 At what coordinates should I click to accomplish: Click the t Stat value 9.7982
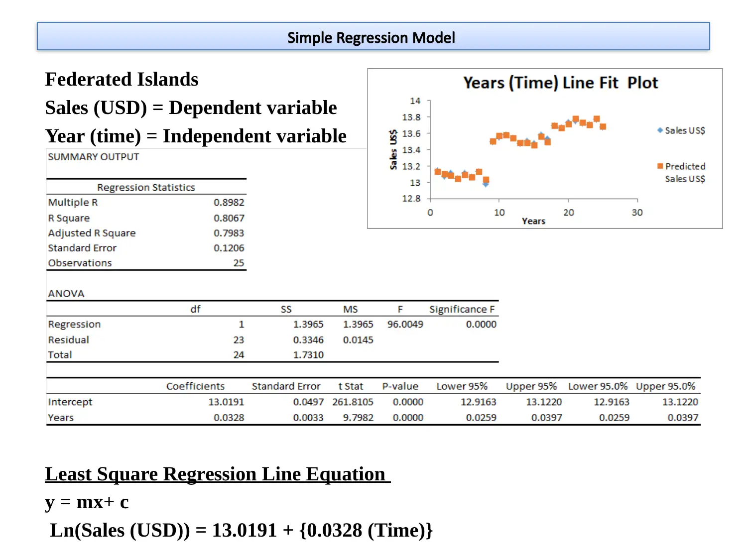pos(358,418)
